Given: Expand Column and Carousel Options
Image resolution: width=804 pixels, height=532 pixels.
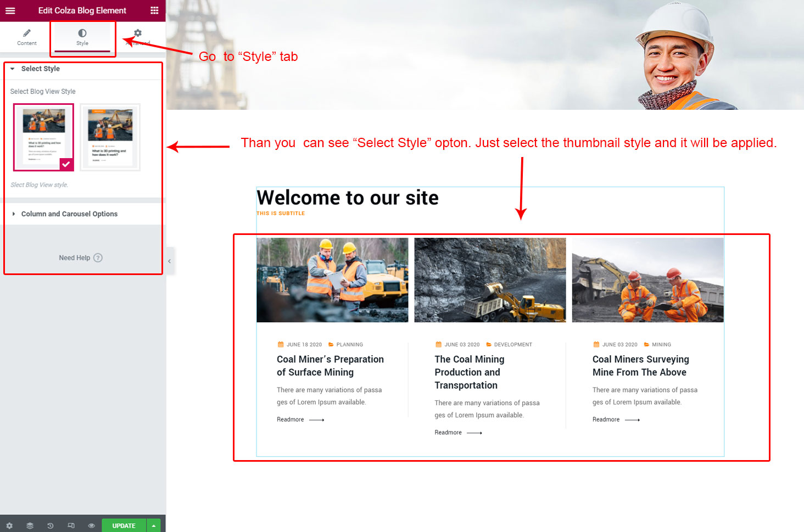Looking at the screenshot, I should [x=69, y=214].
